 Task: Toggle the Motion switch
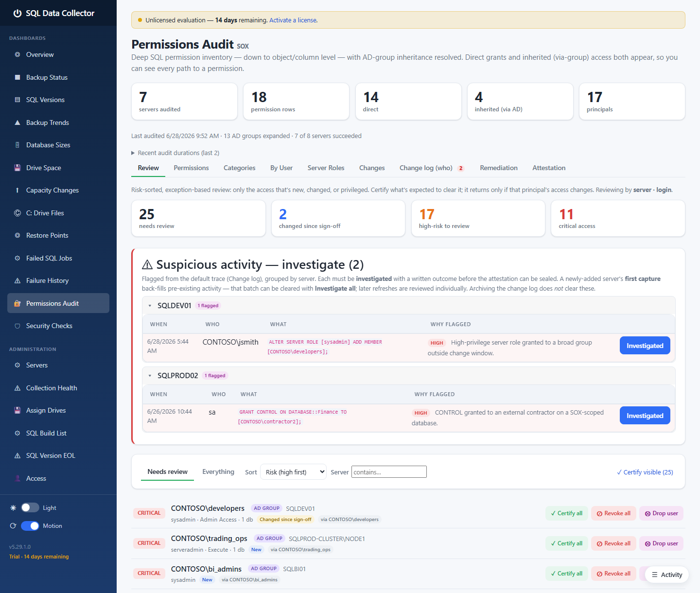click(30, 525)
